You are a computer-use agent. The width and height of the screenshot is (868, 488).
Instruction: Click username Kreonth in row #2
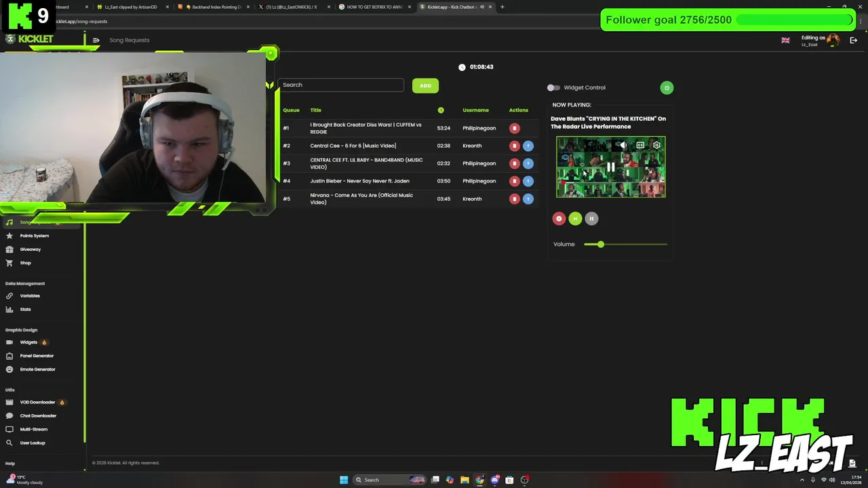coord(472,146)
